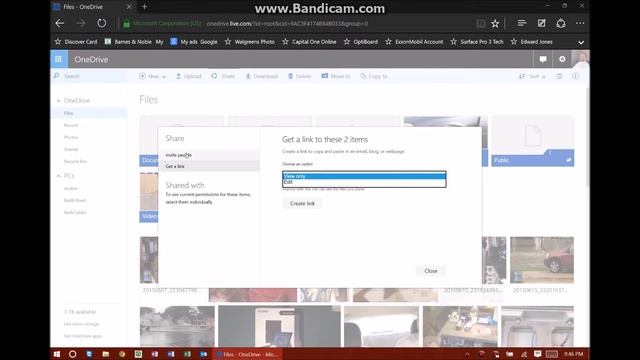Show hidden system tray icons

[467, 354]
